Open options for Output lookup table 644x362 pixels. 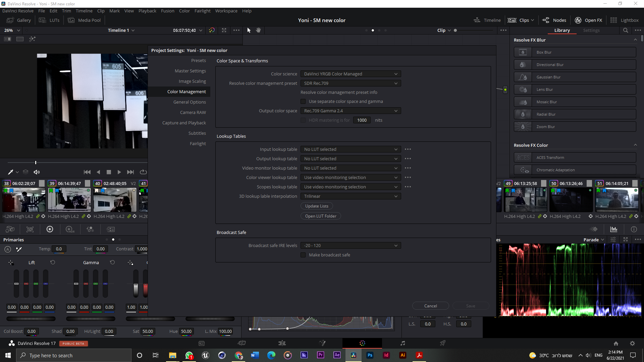(x=408, y=159)
